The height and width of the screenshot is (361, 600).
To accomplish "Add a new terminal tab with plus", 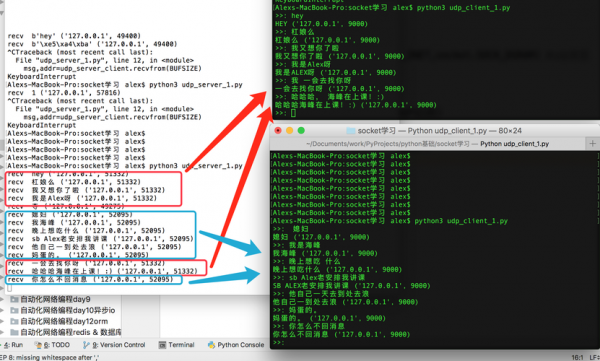I will tap(592, 144).
